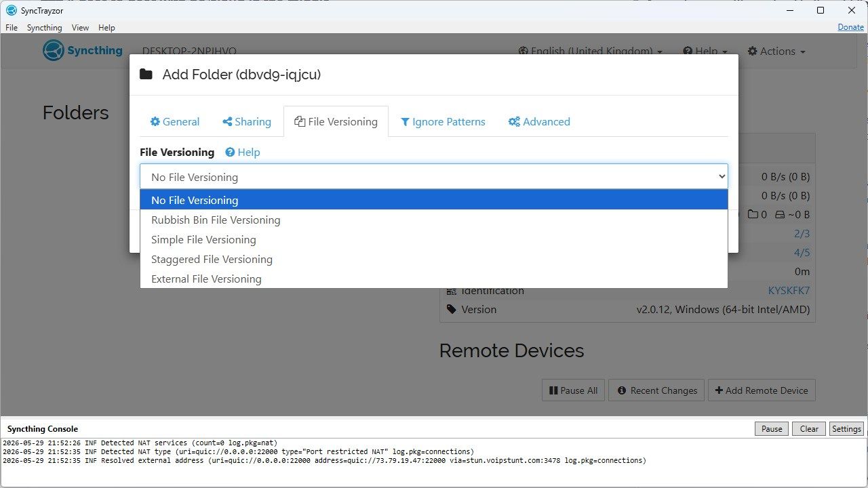Select Rubbish Bin File Versioning option
Screen dimensions: 868x488
click(433, 220)
